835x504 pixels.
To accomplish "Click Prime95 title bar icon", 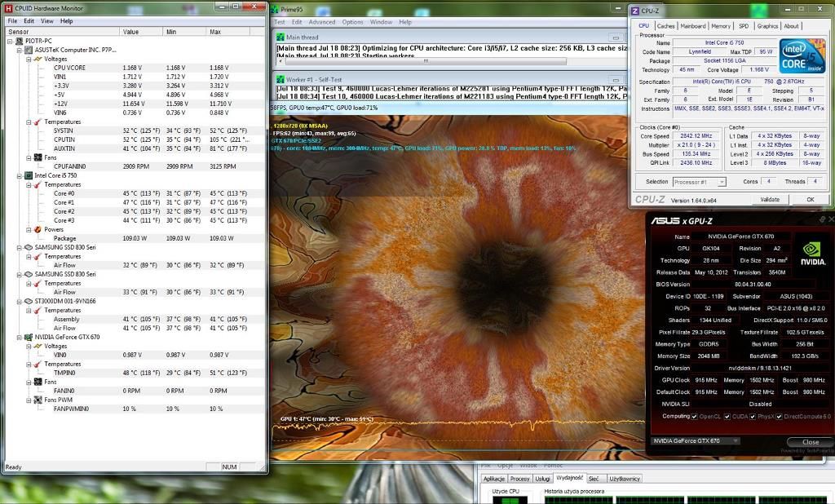I will pos(275,9).
